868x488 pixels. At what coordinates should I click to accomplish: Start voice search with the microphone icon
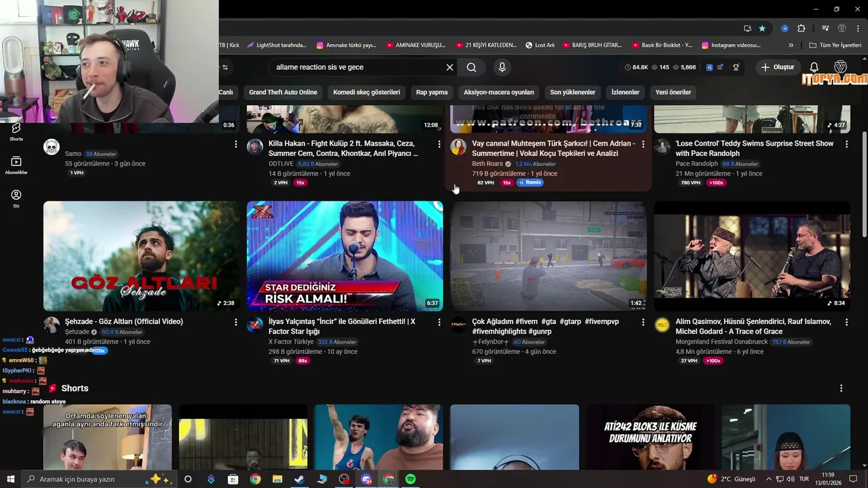(x=502, y=67)
